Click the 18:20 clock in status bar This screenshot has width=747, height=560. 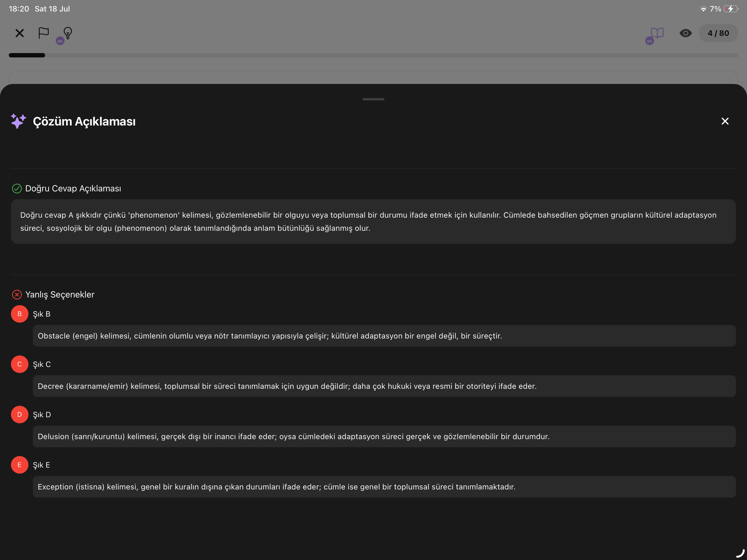(19, 9)
